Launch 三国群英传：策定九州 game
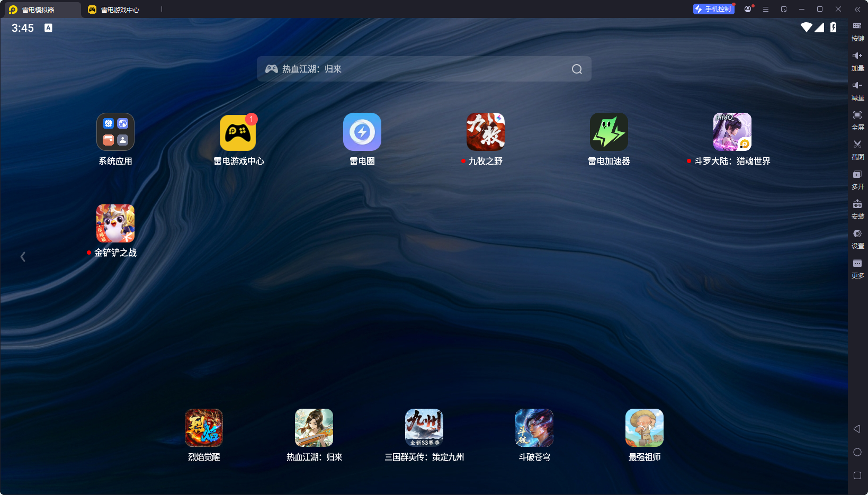The width and height of the screenshot is (868, 495). point(424,428)
